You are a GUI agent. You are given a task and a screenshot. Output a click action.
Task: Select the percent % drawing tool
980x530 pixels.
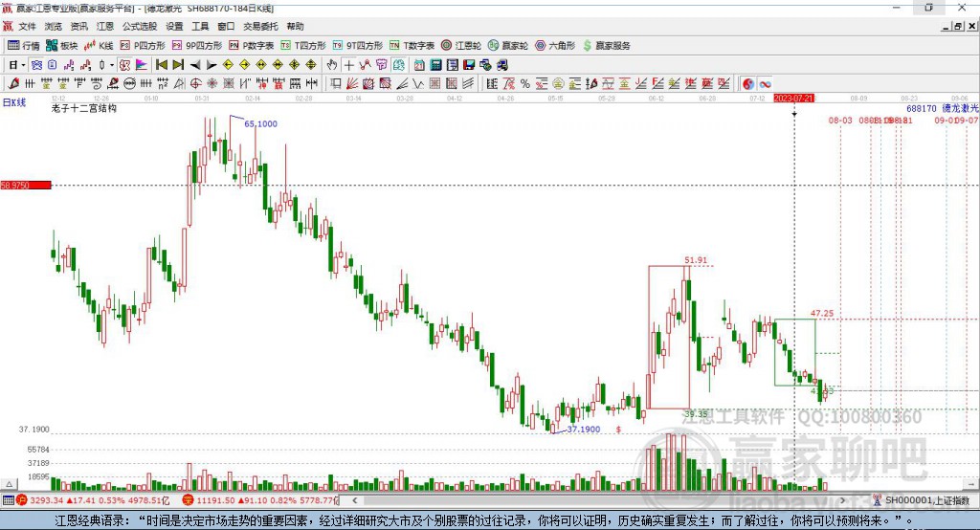tap(525, 84)
